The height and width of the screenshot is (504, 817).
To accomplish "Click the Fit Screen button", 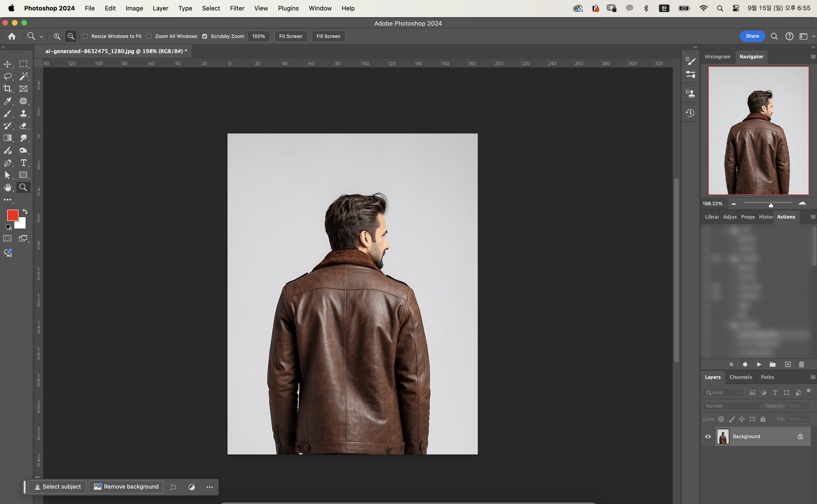I will (290, 36).
